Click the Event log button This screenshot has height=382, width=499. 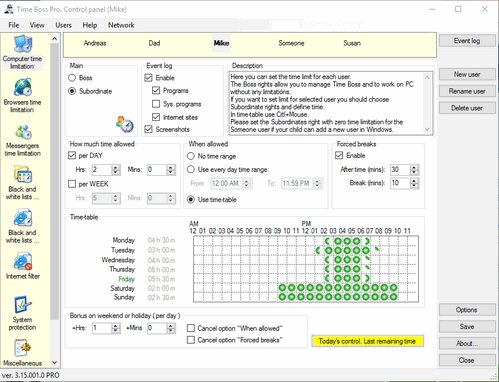467,41
